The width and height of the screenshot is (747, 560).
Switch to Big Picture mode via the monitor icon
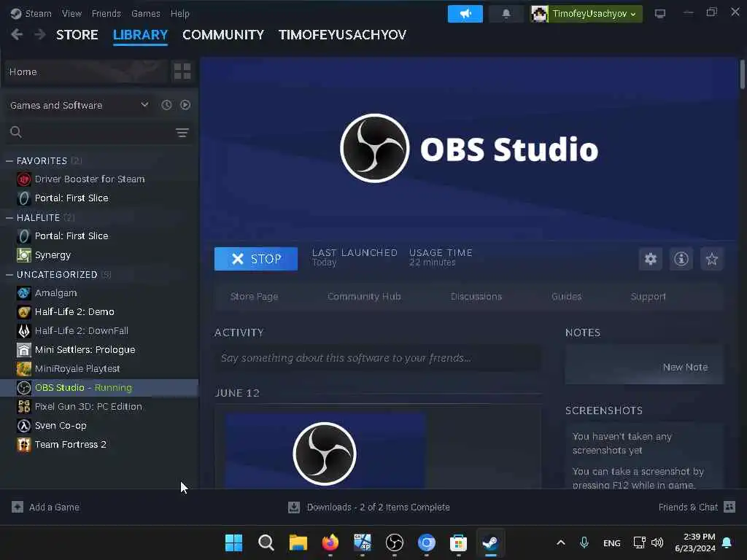[x=659, y=14]
